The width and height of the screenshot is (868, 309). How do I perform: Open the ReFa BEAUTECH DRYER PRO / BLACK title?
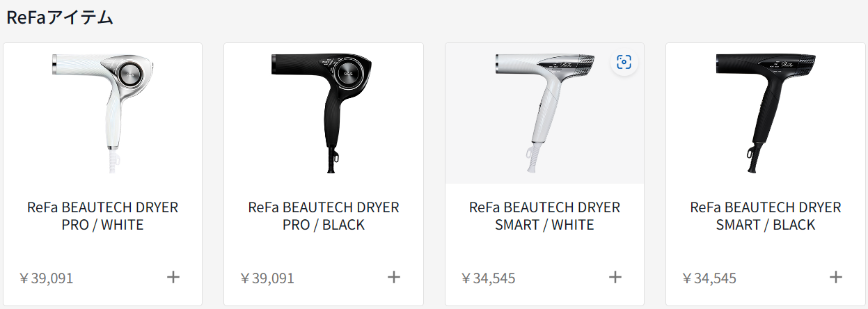(324, 216)
